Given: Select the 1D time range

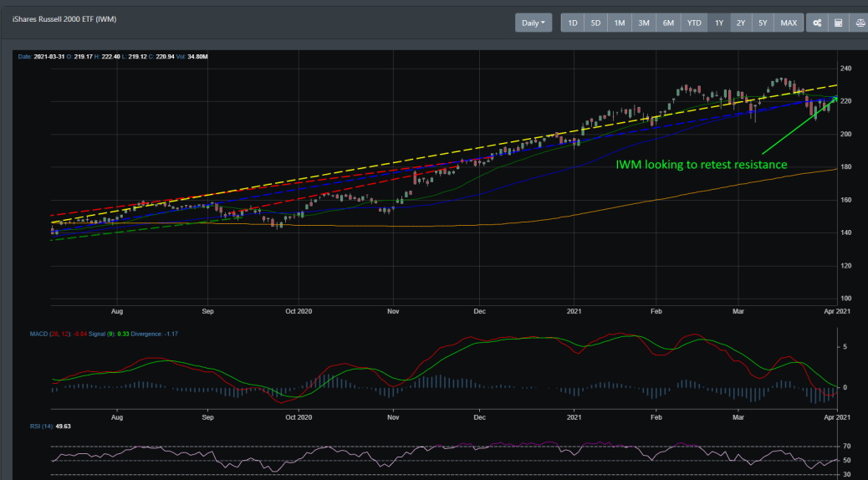Looking at the screenshot, I should pos(573,23).
